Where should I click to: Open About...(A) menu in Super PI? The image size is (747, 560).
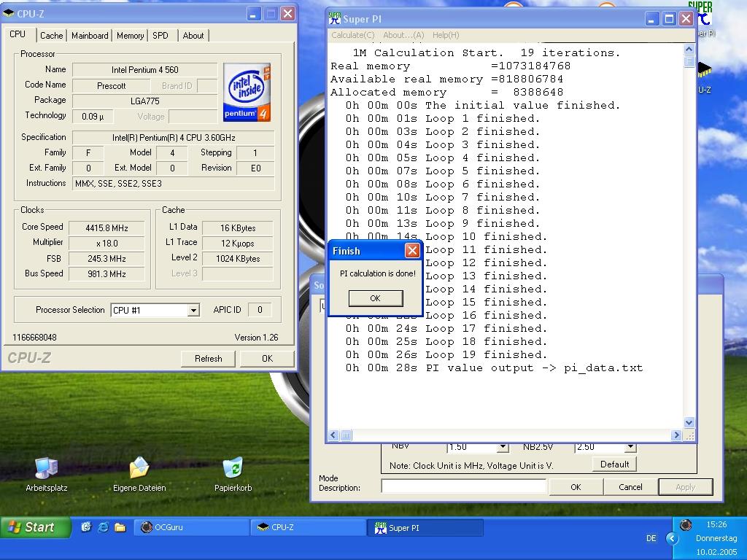click(x=403, y=35)
